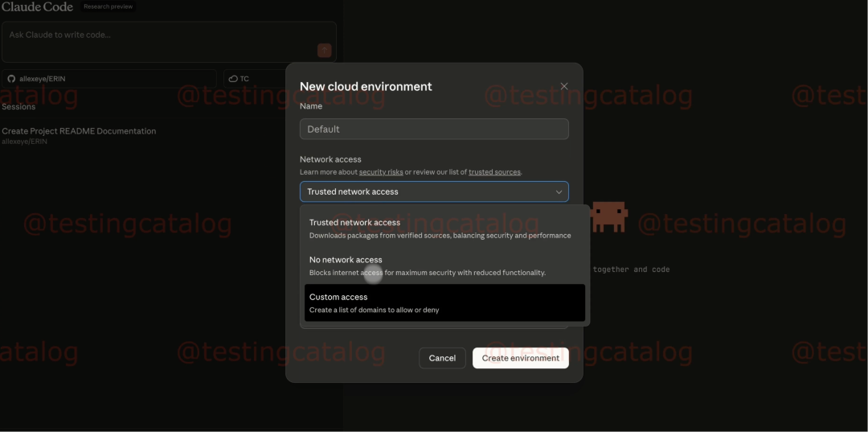Image resolution: width=868 pixels, height=432 pixels.
Task: Open Create Project README Documentation session
Action: pos(79,131)
